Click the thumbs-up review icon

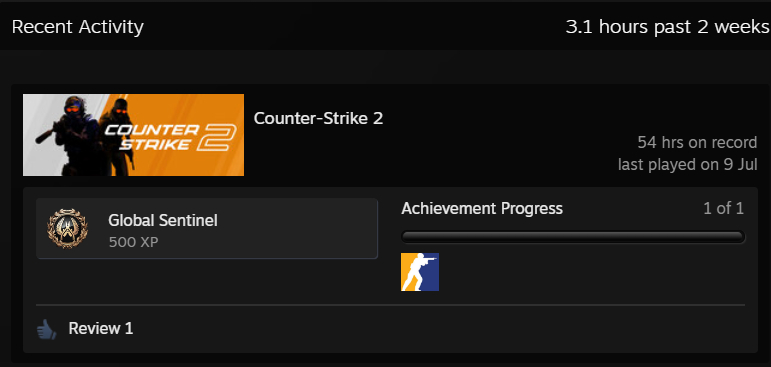click(x=47, y=329)
